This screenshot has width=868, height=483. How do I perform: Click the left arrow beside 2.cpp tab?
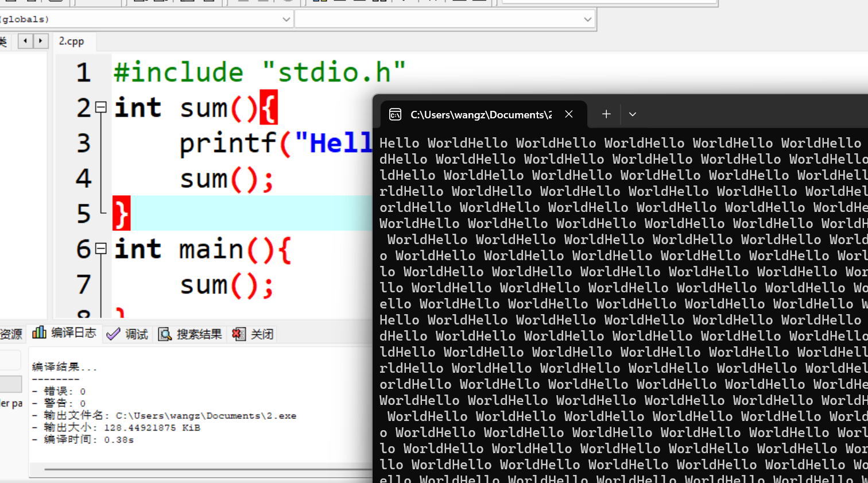tap(25, 41)
